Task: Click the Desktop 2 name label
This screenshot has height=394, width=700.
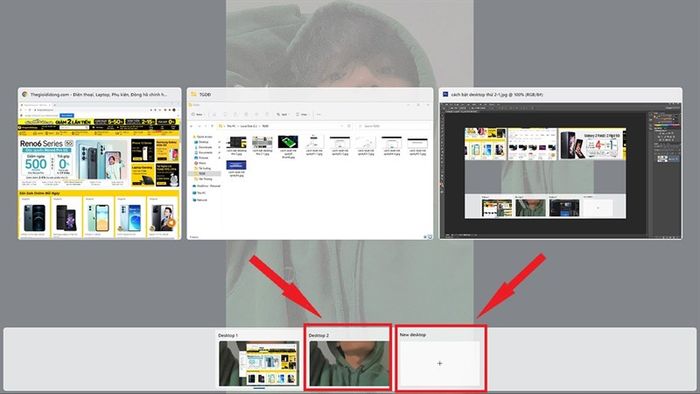Action: coord(319,335)
